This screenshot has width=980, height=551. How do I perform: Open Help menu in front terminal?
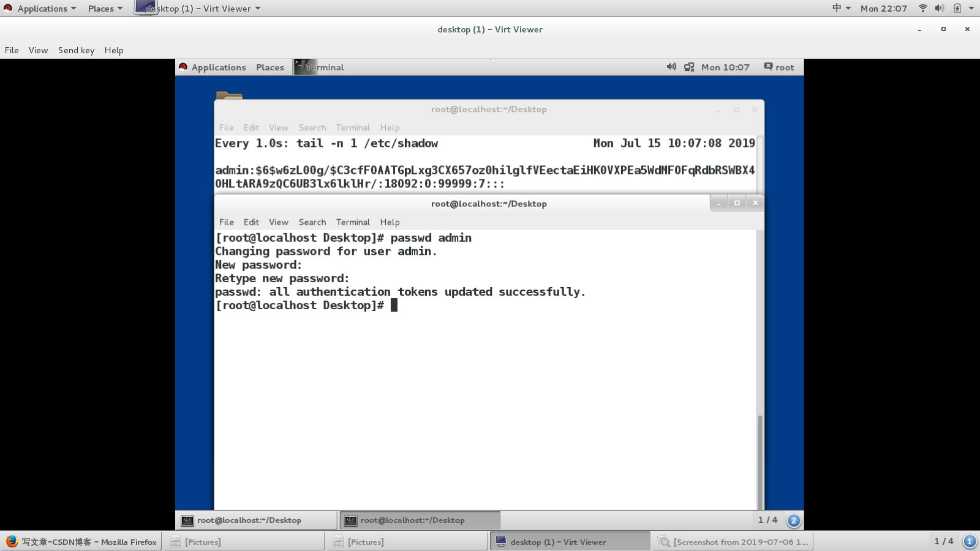click(x=390, y=222)
